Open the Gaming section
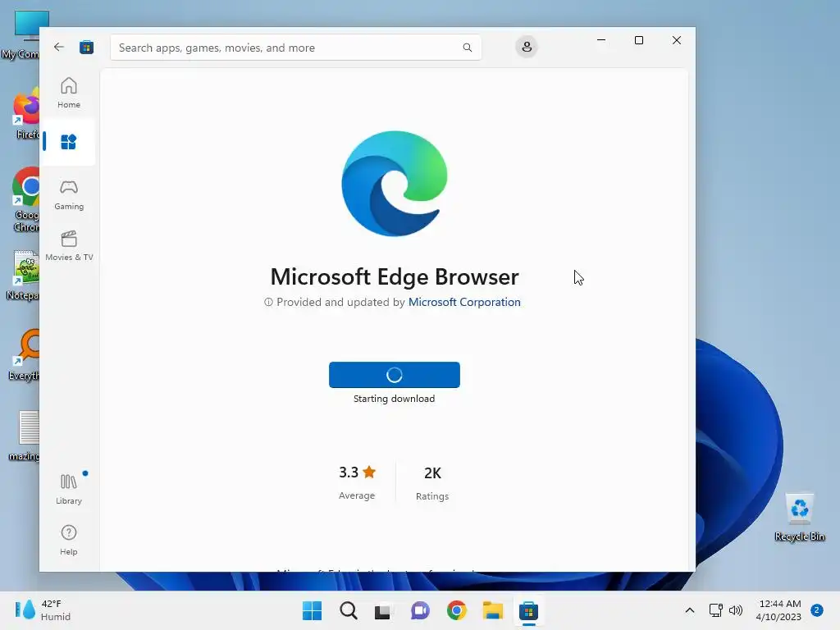The height and width of the screenshot is (630, 840). pyautogui.click(x=69, y=195)
